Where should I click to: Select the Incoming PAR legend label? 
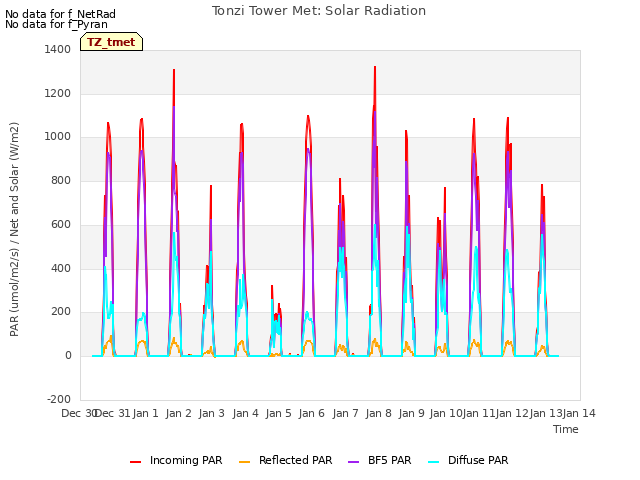(x=186, y=460)
